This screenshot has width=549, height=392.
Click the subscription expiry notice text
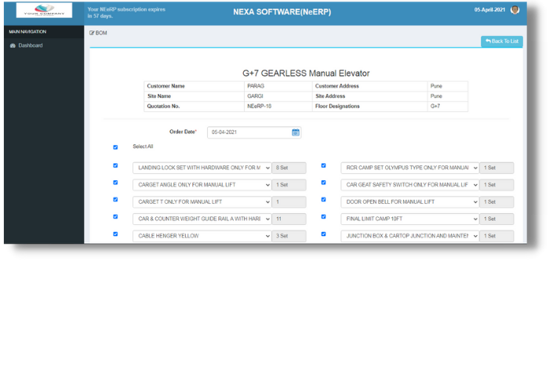pyautogui.click(x=118, y=12)
